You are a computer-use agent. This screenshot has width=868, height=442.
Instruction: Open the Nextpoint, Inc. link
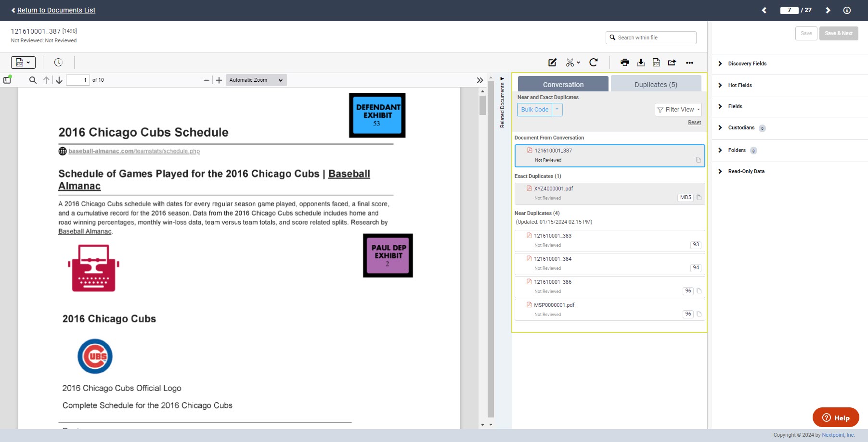838,435
